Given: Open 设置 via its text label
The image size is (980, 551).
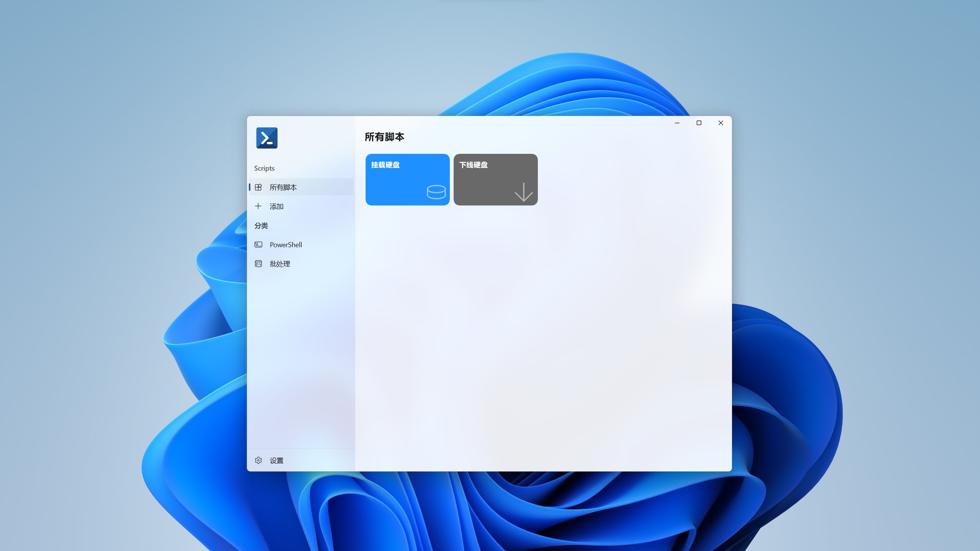Looking at the screenshot, I should tap(276, 461).
